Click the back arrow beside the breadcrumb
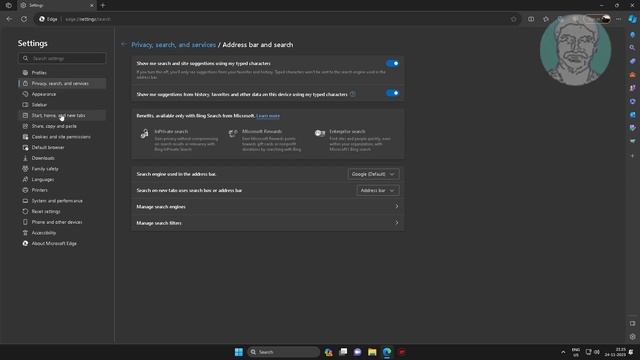The image size is (640, 360). click(124, 44)
